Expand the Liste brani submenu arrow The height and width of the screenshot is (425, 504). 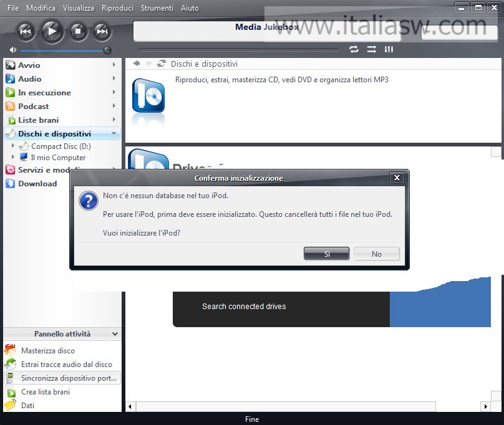click(x=114, y=120)
